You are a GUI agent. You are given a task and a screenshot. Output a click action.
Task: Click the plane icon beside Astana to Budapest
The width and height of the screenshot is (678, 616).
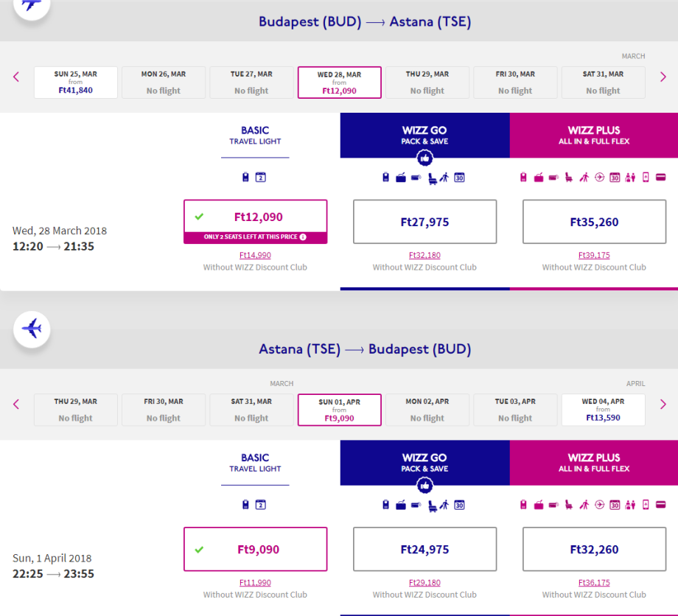pyautogui.click(x=32, y=328)
